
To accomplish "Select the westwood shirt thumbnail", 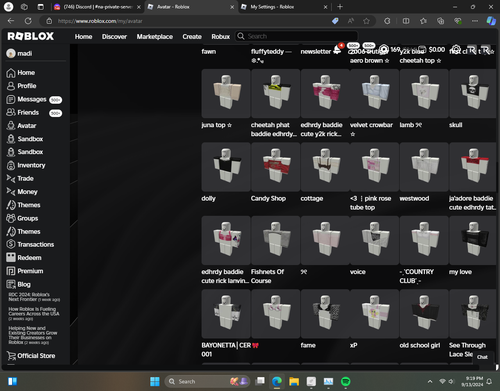I will tap(424, 167).
